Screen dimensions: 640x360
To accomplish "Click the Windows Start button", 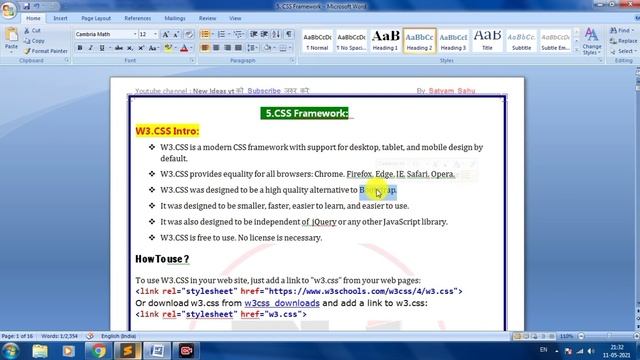I will click(x=10, y=351).
